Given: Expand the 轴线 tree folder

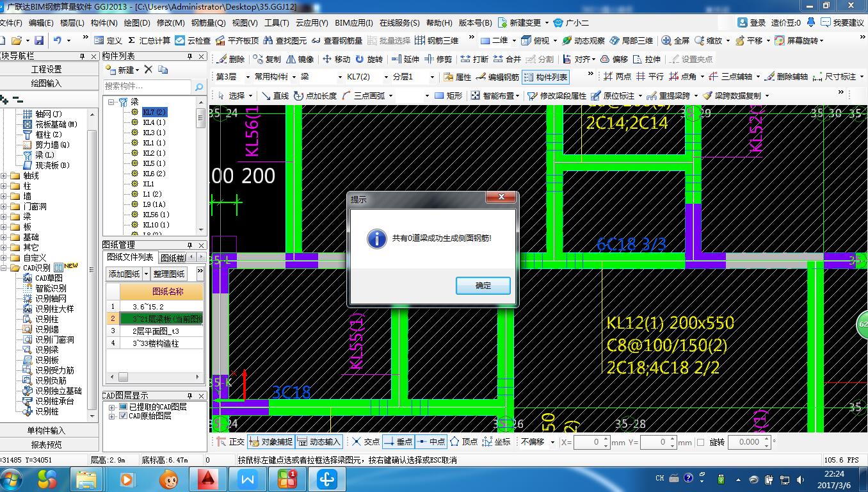Looking at the screenshot, I should (x=5, y=176).
